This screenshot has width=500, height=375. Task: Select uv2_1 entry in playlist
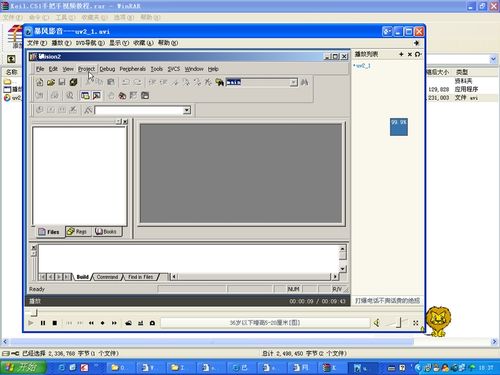[363, 66]
